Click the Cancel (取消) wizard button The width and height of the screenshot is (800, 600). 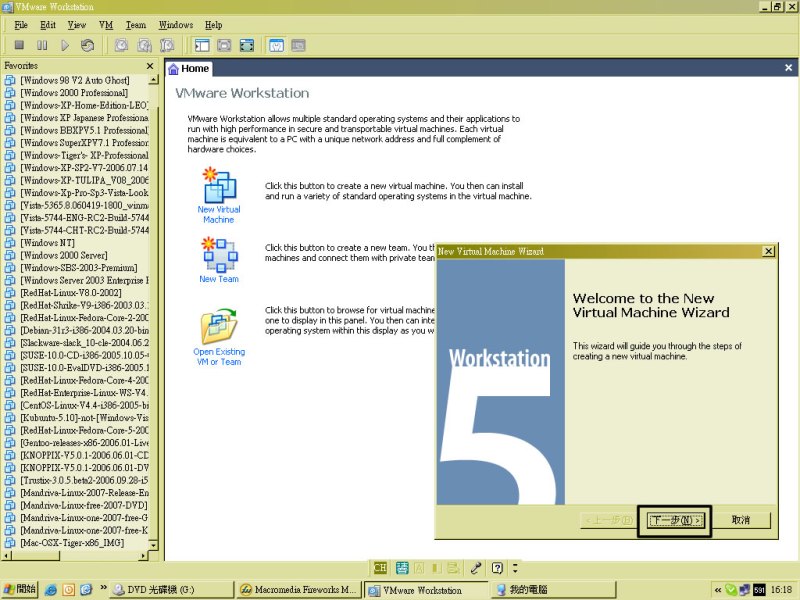coord(741,520)
